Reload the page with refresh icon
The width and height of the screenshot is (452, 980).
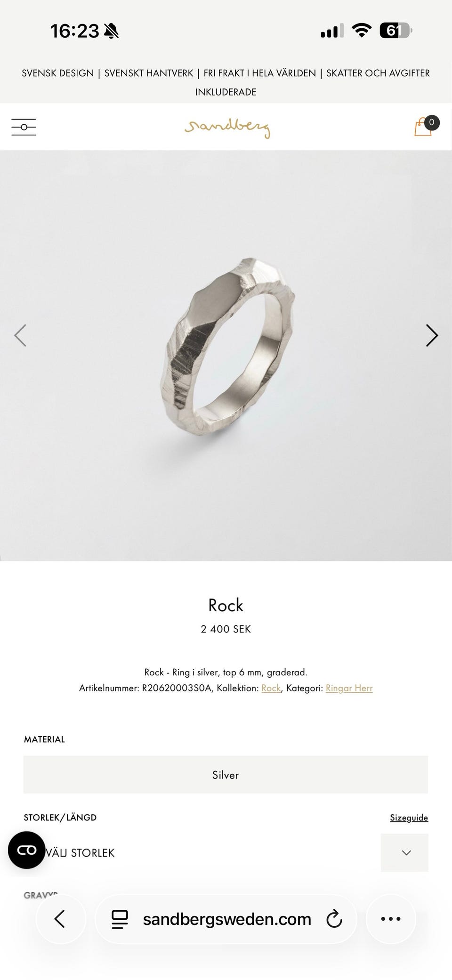tap(334, 919)
